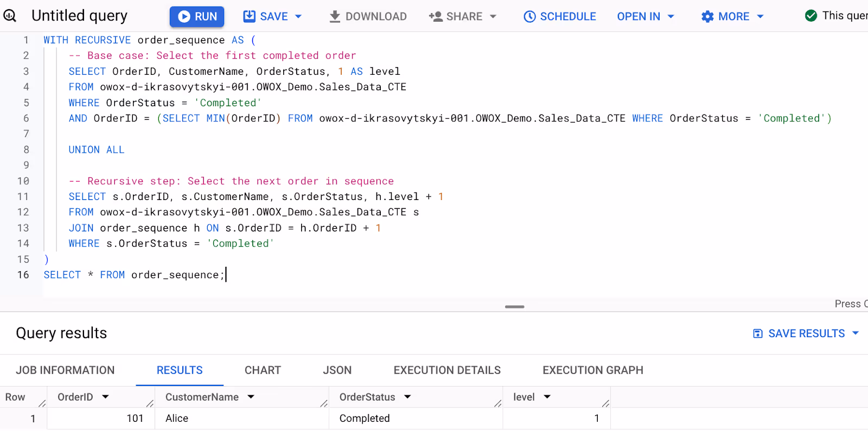This screenshot has height=431, width=868.
Task: Open the OrderStatus column dropdown
Action: (x=407, y=397)
